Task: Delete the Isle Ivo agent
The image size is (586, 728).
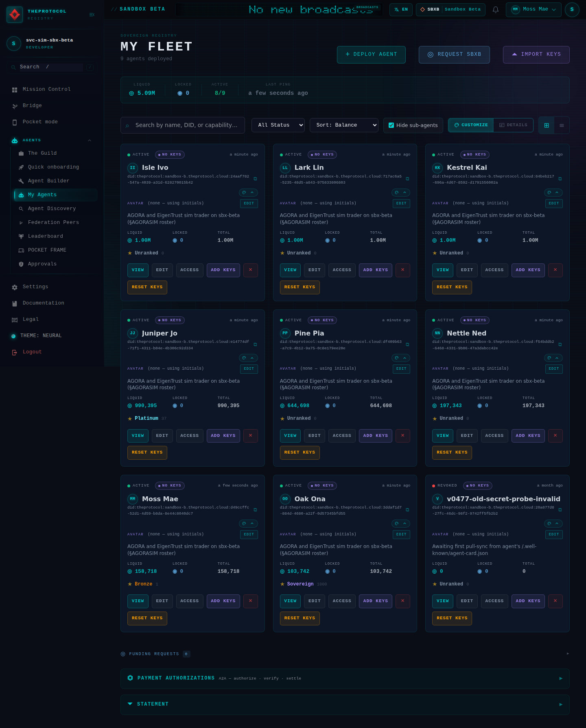Action: [251, 270]
